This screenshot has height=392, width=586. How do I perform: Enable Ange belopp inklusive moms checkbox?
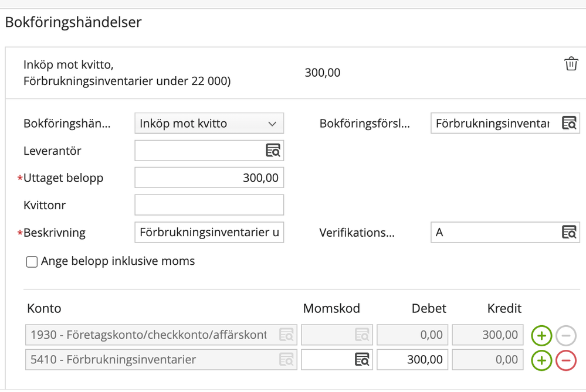32,262
